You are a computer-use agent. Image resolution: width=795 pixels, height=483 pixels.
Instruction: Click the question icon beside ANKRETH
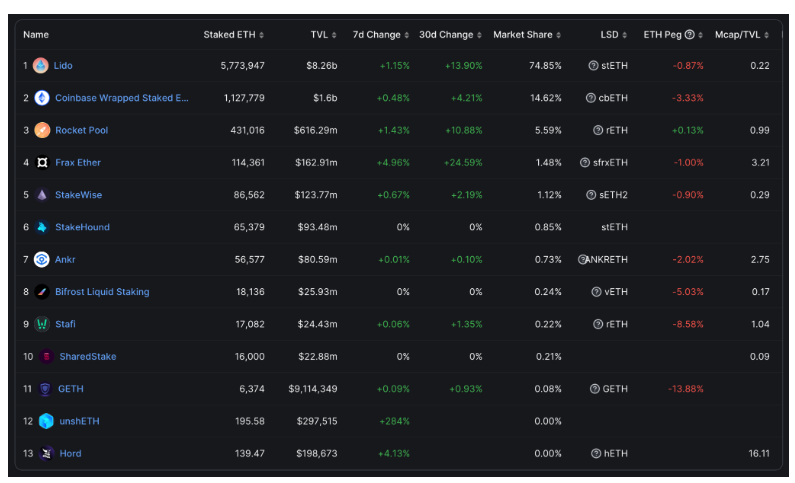[x=582, y=259]
